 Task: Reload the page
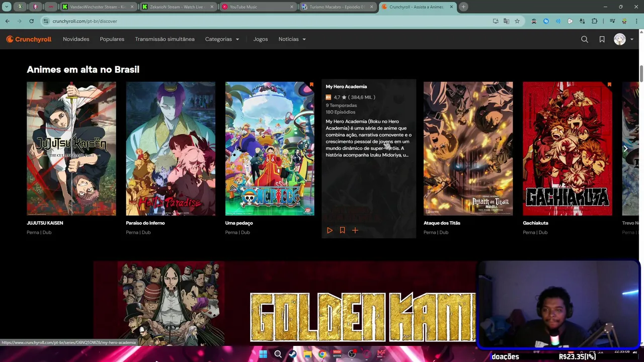pyautogui.click(x=31, y=21)
